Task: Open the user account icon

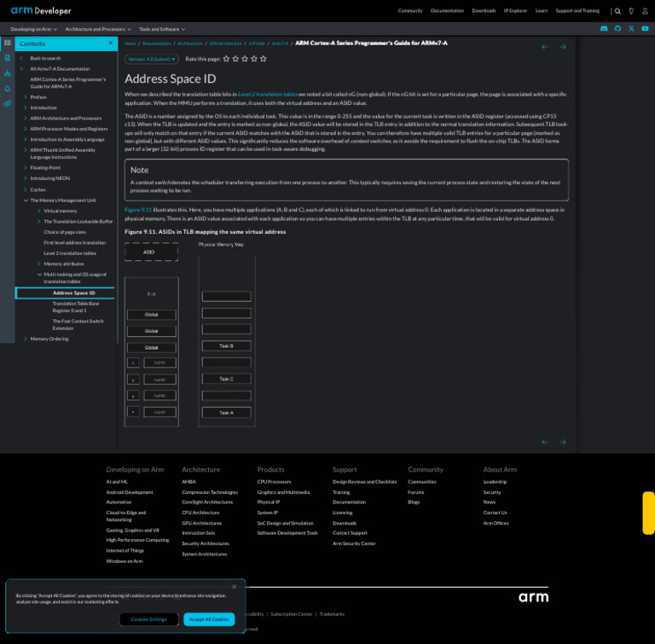Action: [x=645, y=11]
